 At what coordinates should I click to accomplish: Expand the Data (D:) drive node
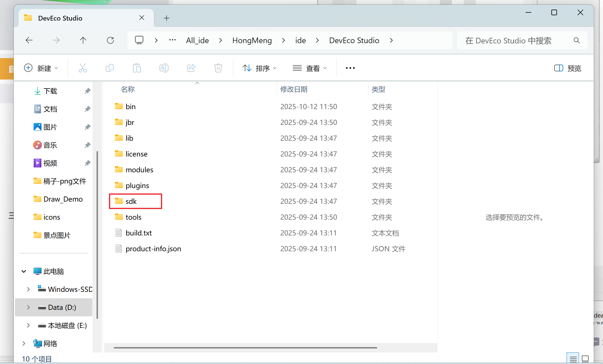click(x=28, y=307)
